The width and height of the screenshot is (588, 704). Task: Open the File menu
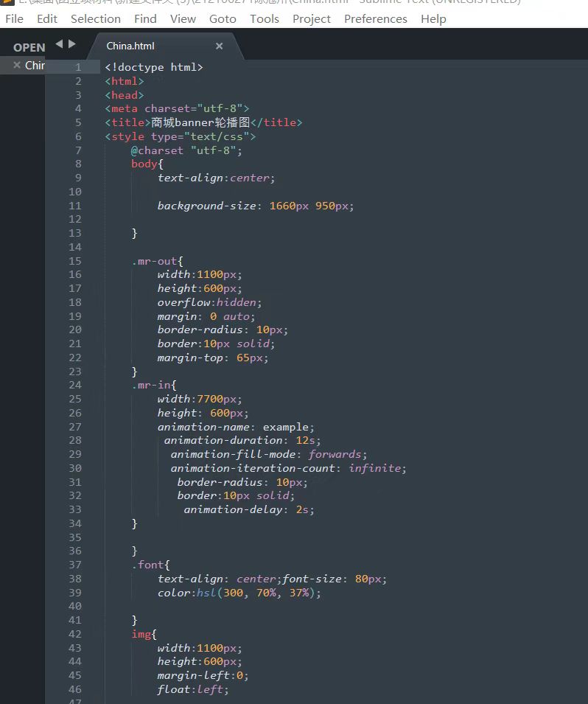tap(14, 19)
